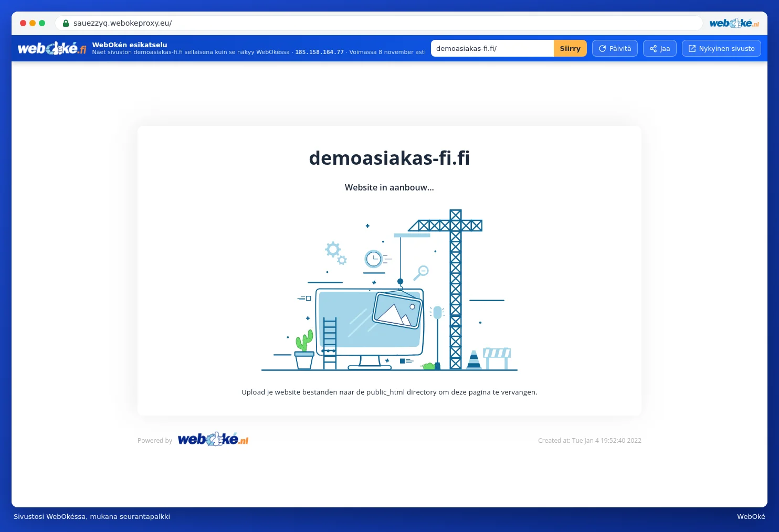Viewport: 779px width, 532px height.
Task: Click the 'Powered by' text
Action: 155,441
